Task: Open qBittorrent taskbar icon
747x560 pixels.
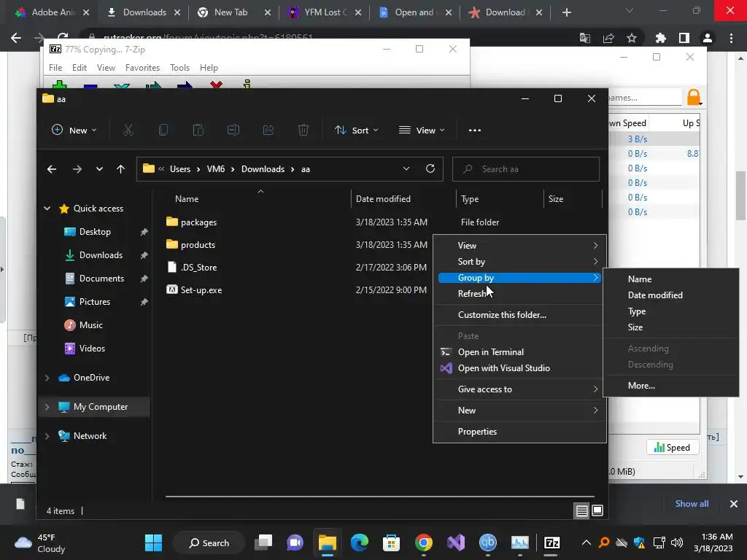Action: coord(488,542)
